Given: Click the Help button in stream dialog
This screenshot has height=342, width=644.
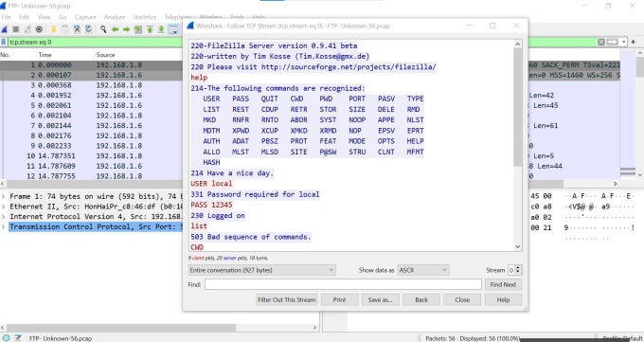Looking at the screenshot, I should click(x=503, y=299).
